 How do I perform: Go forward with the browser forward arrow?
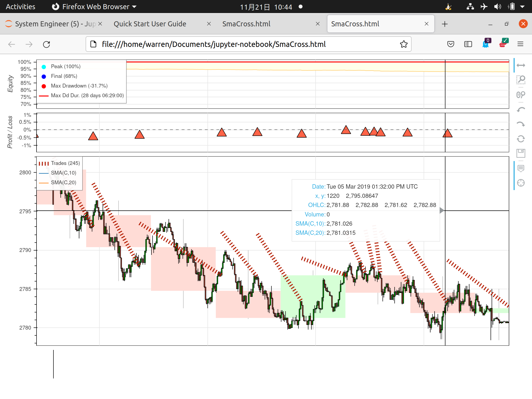coord(29,44)
